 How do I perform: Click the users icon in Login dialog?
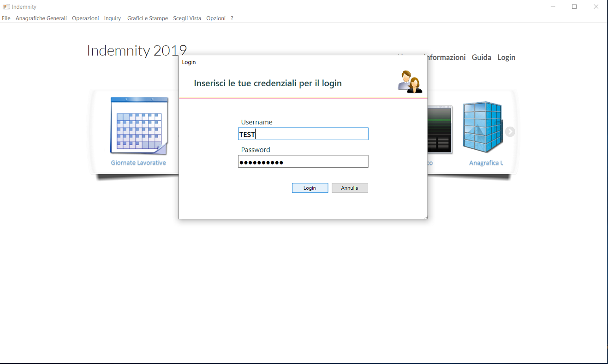410,82
